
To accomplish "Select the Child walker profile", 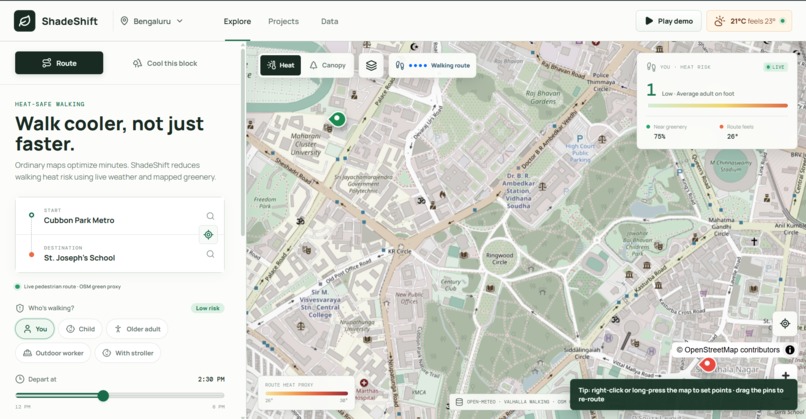I will pos(81,329).
